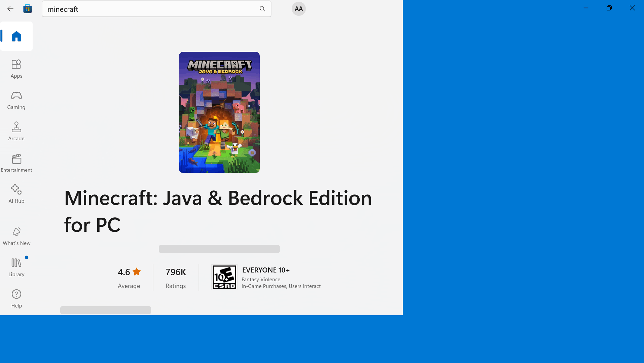
Task: Click the orange rating star
Action: coord(137,271)
